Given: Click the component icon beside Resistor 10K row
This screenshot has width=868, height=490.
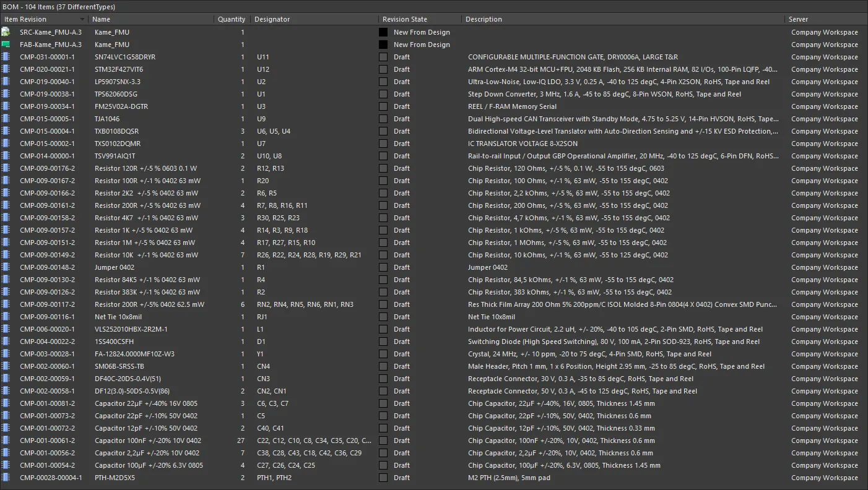Looking at the screenshot, I should 6,254.
